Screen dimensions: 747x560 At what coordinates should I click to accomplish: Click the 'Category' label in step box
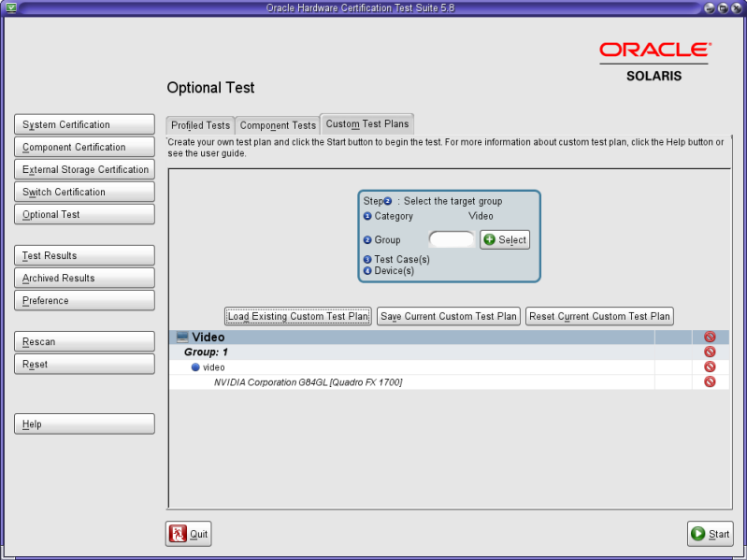coord(394,216)
